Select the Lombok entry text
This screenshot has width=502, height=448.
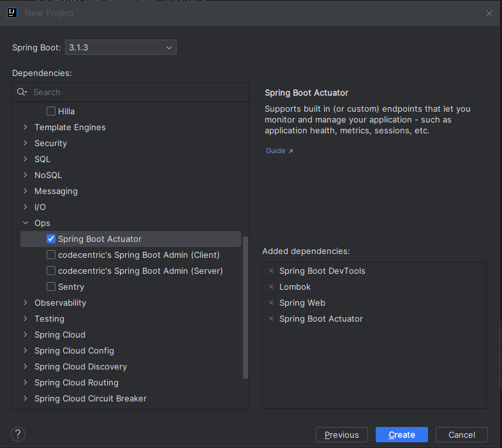(295, 287)
